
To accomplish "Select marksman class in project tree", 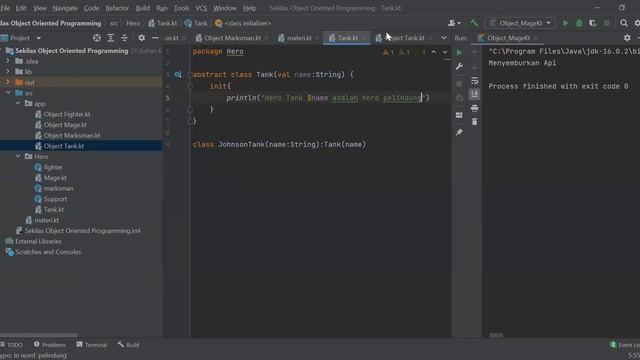I will pos(58,189).
